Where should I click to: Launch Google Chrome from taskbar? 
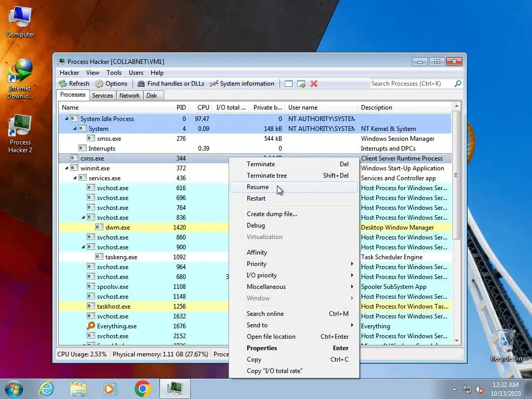[142, 389]
